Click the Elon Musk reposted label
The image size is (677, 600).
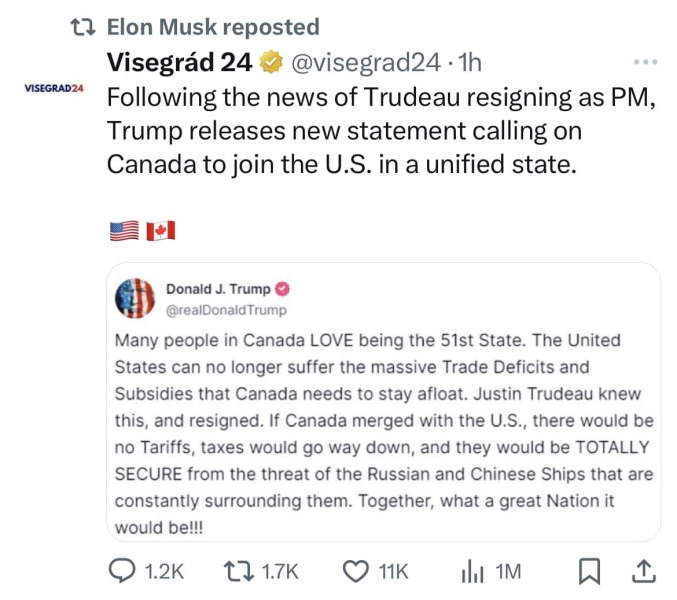[212, 27]
